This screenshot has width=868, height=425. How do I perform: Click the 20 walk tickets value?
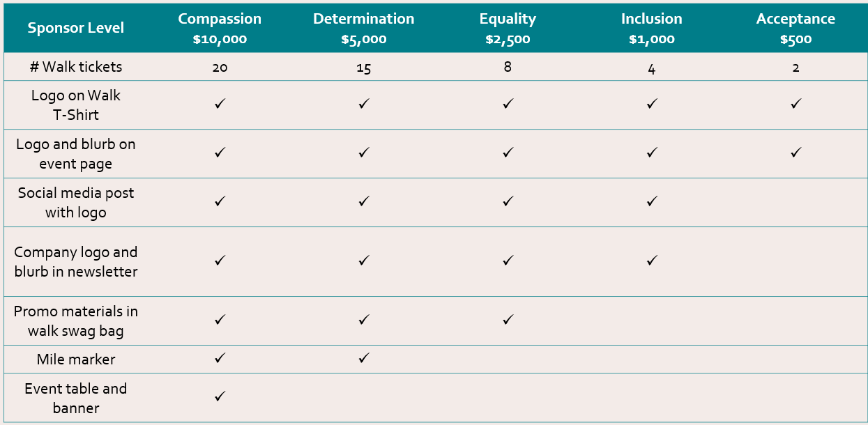pos(220,68)
